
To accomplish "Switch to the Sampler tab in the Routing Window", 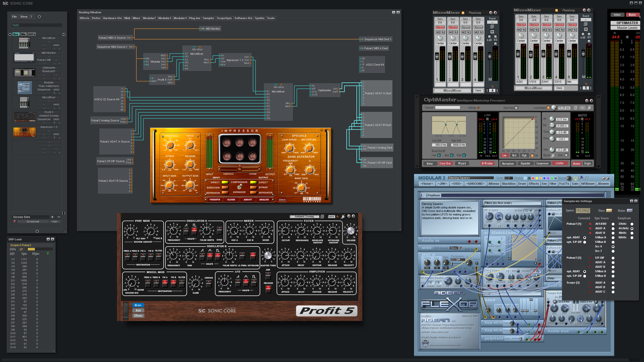I will [209, 18].
